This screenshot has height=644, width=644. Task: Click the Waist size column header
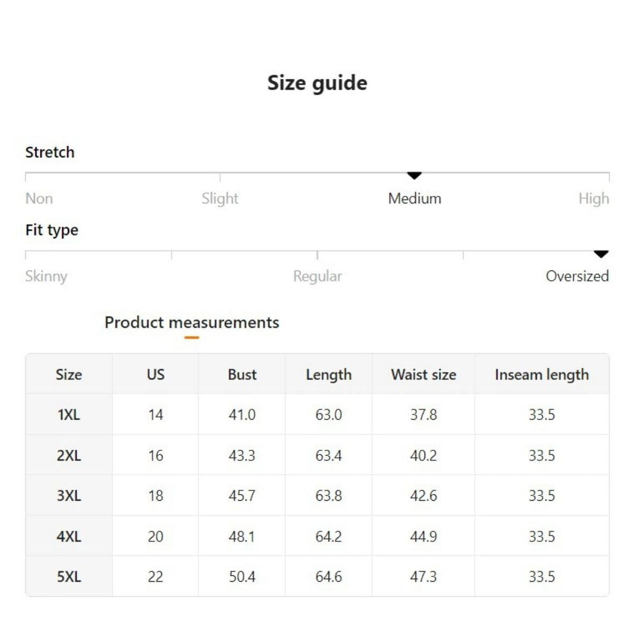coord(423,375)
